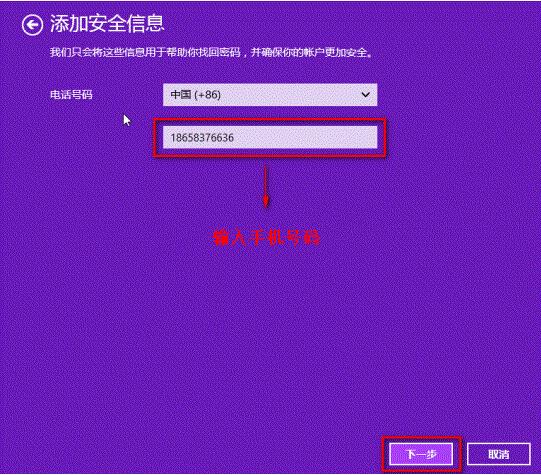The height and width of the screenshot is (475, 541).
Task: Focus the phone number field showing 18658376636
Action: 270,137
